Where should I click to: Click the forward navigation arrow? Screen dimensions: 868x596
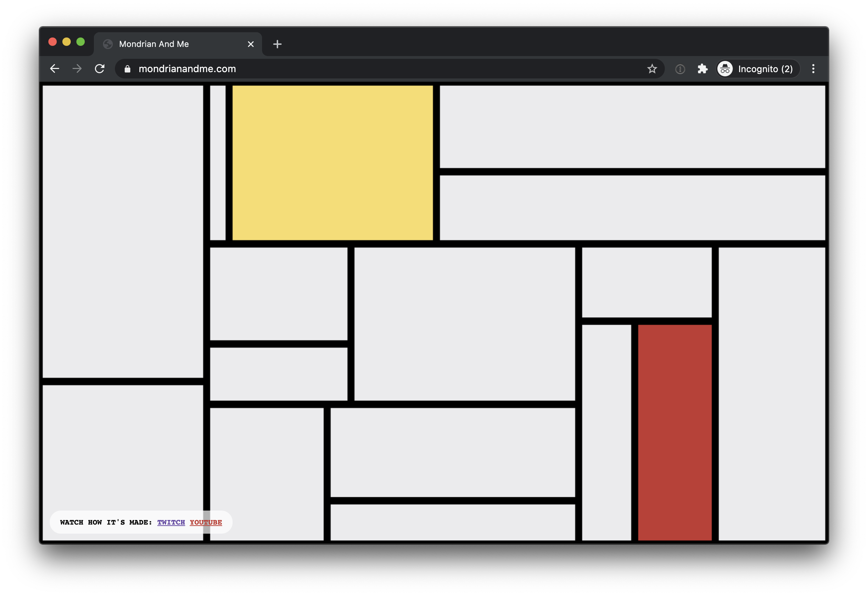tap(77, 69)
